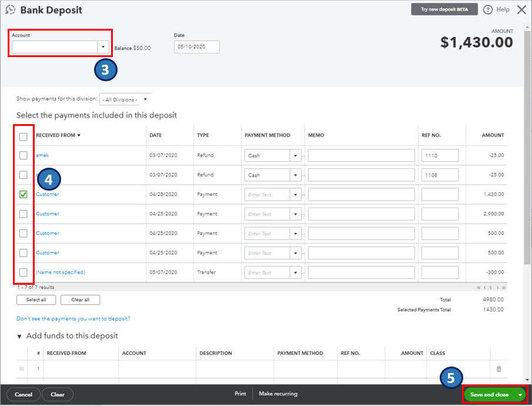The height and width of the screenshot is (406, 532).
Task: Close the Bank Deposit window with X
Action: click(x=521, y=10)
